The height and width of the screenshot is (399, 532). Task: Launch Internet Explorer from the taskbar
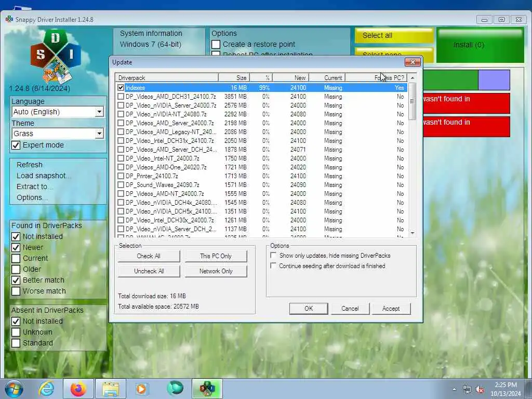[x=46, y=389]
